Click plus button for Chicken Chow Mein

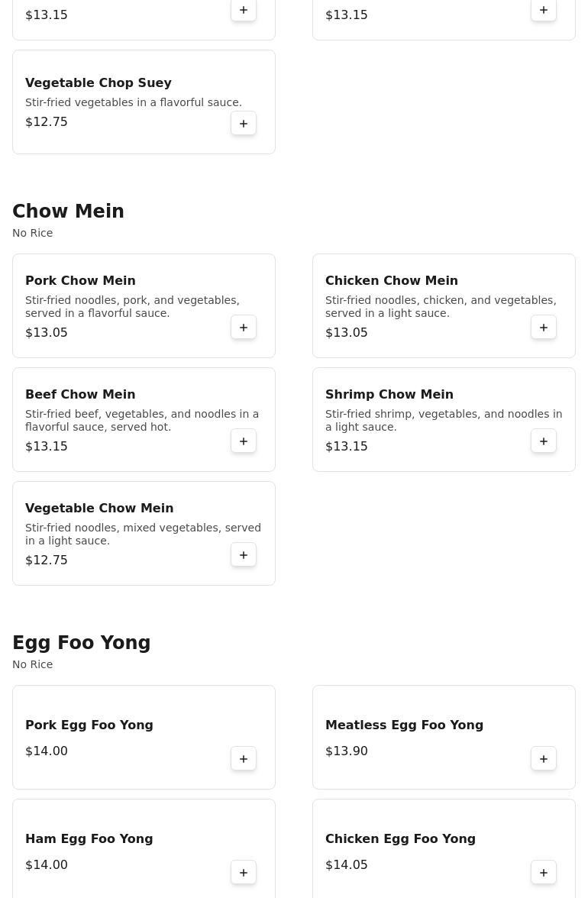[544, 328]
